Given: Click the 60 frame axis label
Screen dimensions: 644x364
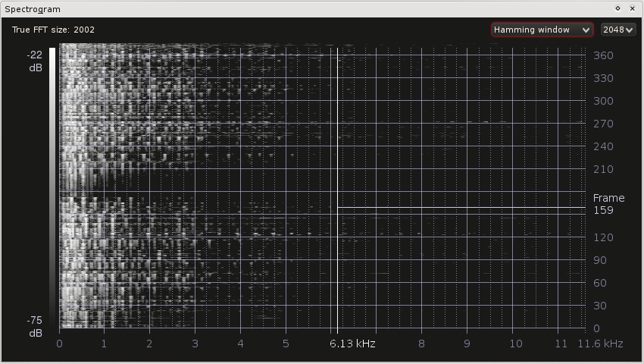Looking at the screenshot, I should (x=599, y=283).
